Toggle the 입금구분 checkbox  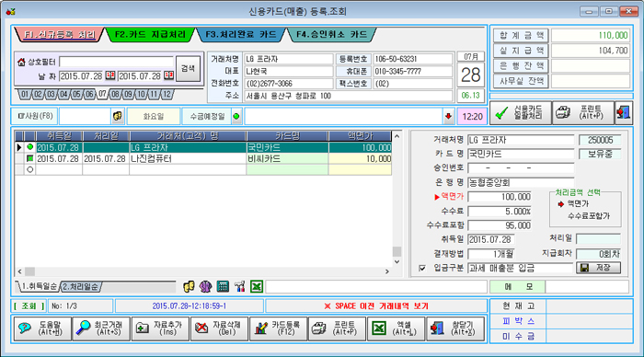(x=421, y=269)
